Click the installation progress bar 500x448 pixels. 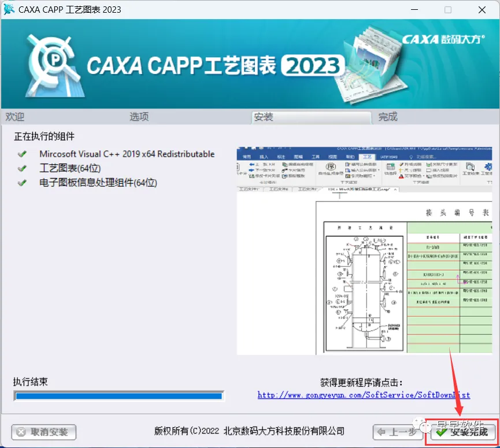pos(118,396)
